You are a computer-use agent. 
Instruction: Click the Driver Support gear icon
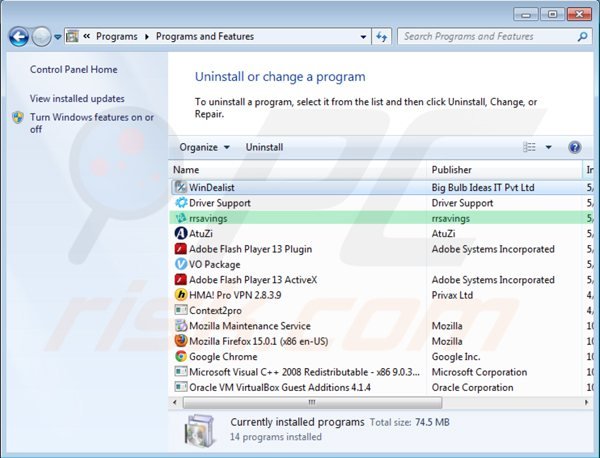point(181,202)
